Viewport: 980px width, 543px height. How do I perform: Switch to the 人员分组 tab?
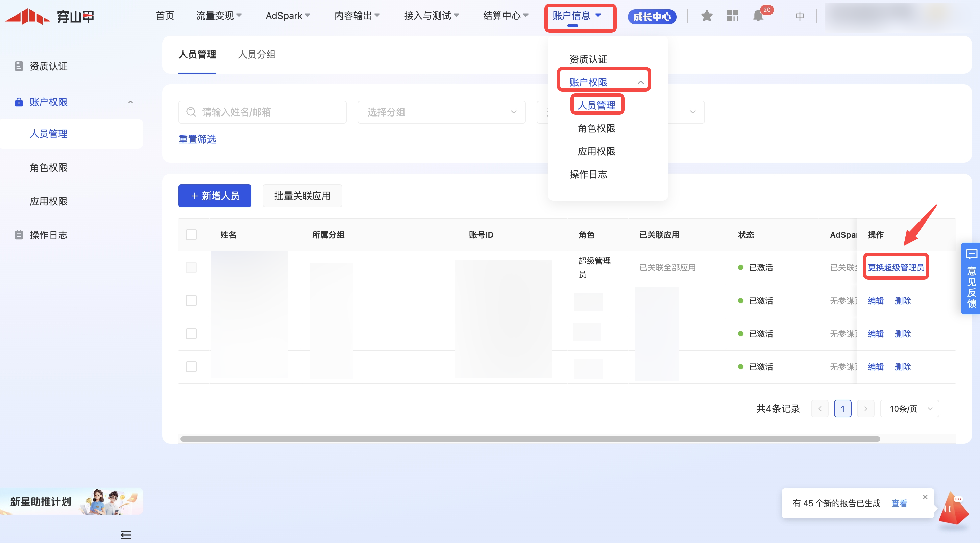[x=256, y=54]
